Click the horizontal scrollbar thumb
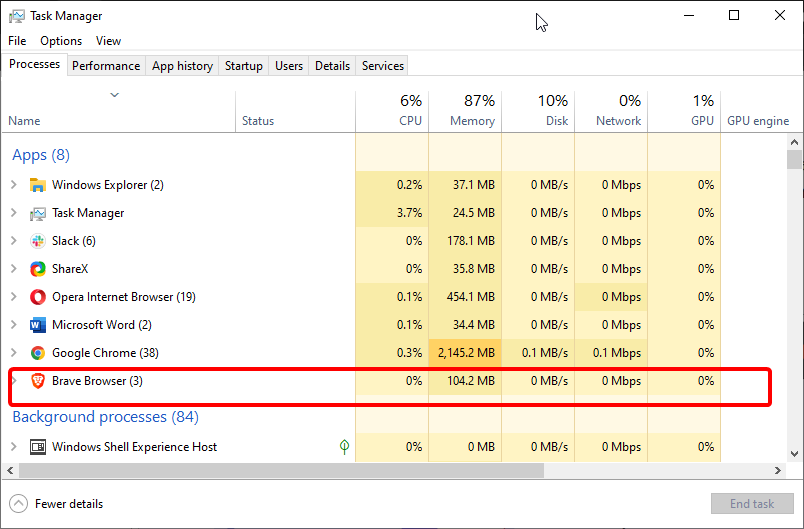 tap(281, 470)
